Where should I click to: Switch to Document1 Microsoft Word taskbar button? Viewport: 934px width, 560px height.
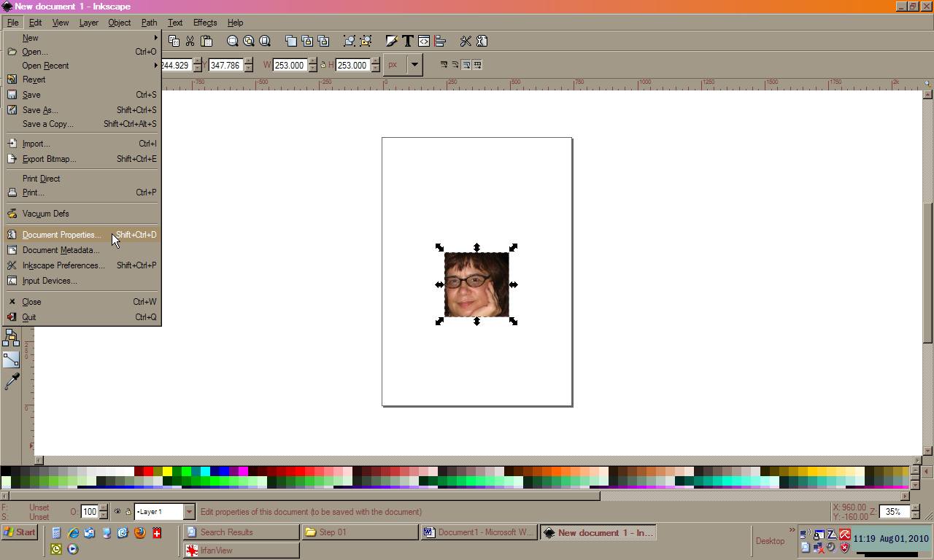[479, 532]
